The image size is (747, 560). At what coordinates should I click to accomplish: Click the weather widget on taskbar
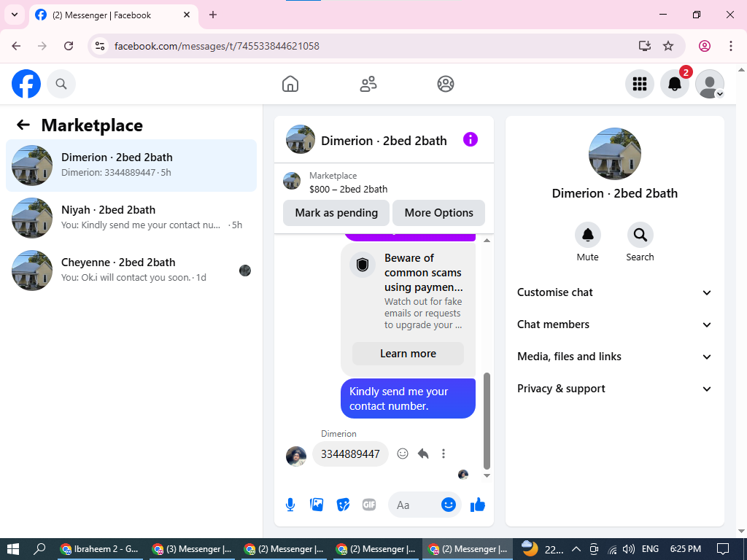click(542, 549)
